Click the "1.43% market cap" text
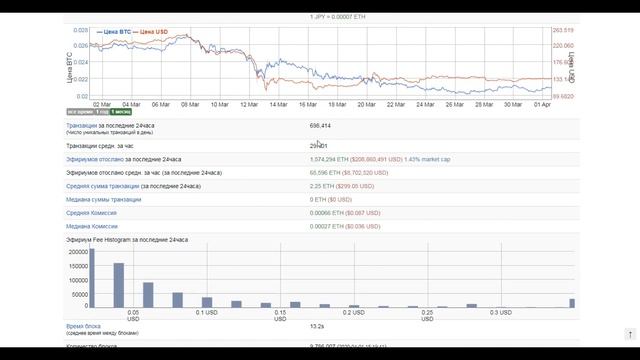 tap(427, 160)
